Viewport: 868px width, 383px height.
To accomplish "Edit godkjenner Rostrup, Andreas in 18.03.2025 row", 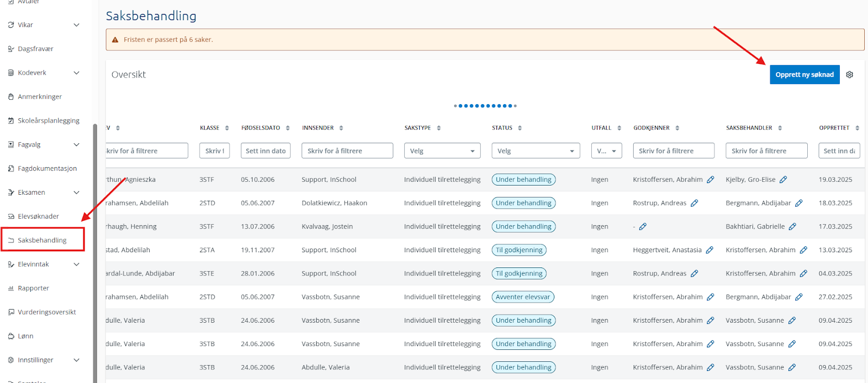I will coord(694,203).
